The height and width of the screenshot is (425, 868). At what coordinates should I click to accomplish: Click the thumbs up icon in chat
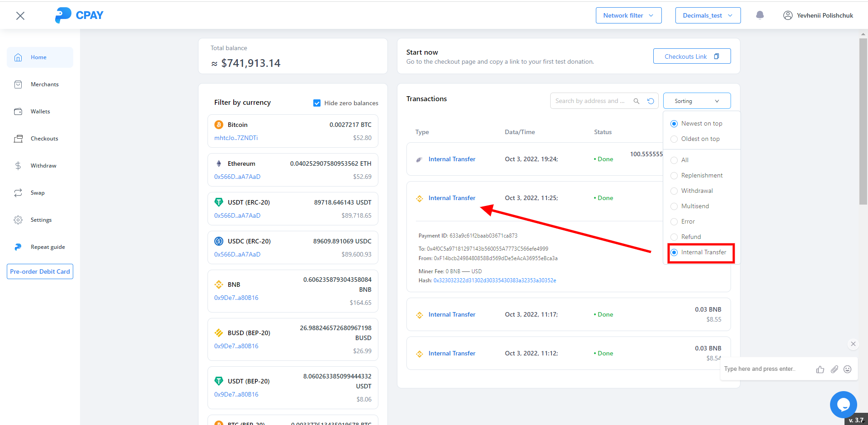820,369
